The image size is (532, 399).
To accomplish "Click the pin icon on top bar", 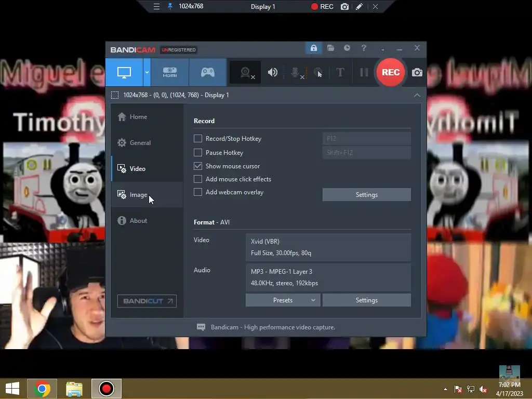I will click(170, 6).
